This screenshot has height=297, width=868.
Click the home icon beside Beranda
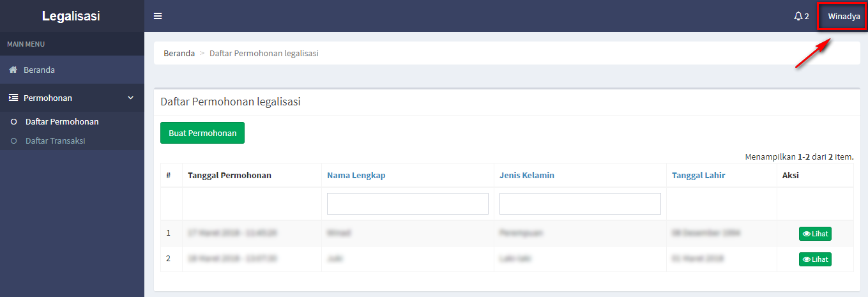point(13,70)
